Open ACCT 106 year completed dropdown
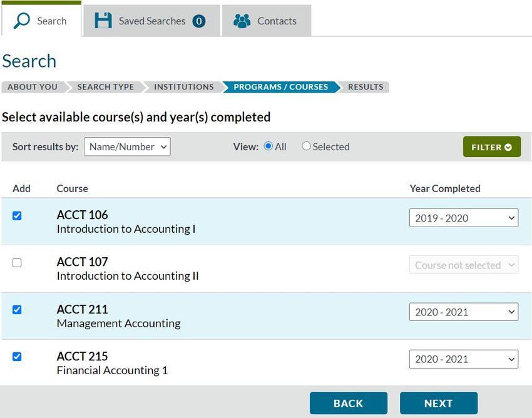Screen dimensions: 532x418 pos(464,218)
